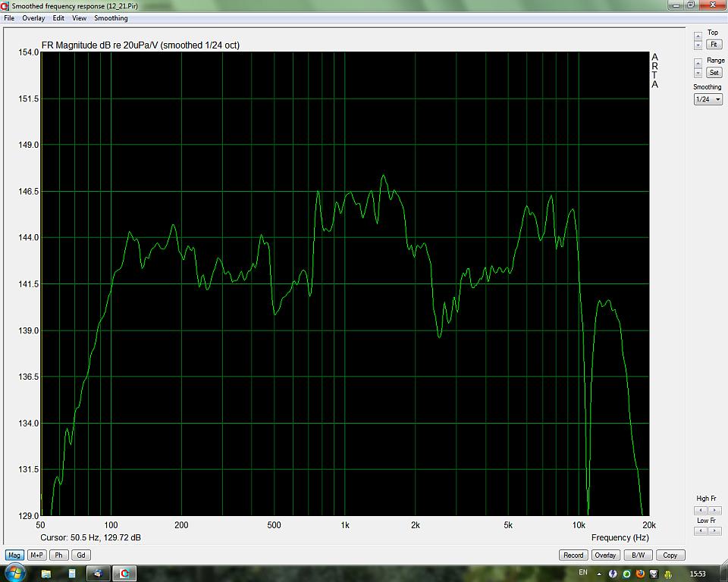The width and height of the screenshot is (728, 582).
Task: Open the File menu
Action: (9, 18)
